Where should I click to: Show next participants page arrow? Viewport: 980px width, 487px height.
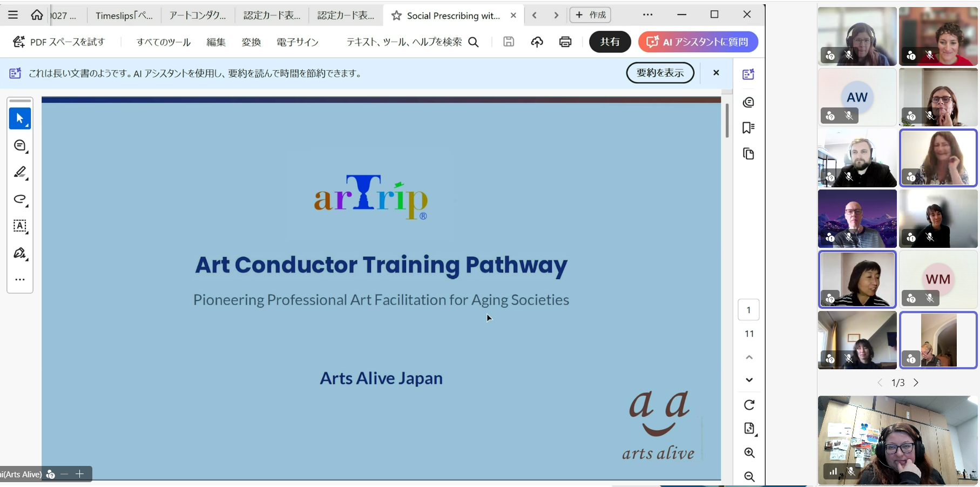tap(916, 383)
